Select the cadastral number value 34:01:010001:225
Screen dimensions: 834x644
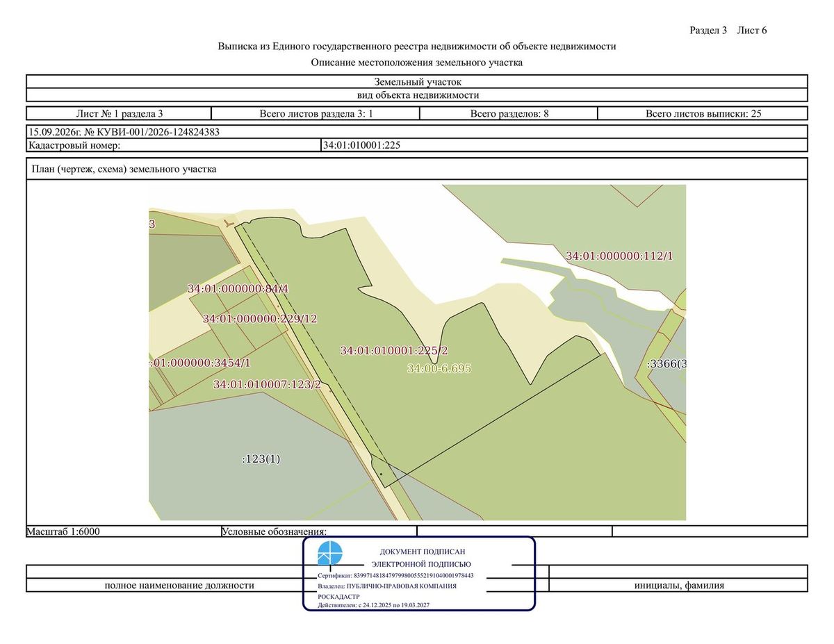(x=362, y=145)
